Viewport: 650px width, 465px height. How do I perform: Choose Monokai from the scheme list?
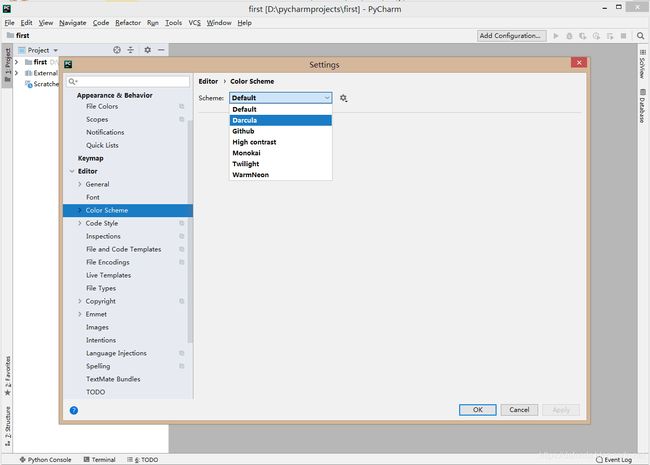[x=281, y=153]
